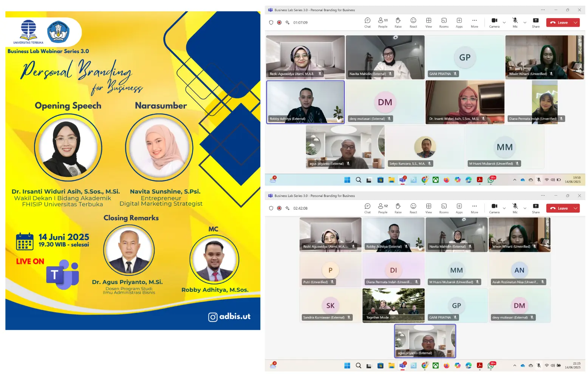Open the People list showing 11 participants
This screenshot has height=374, width=588.
383,22
